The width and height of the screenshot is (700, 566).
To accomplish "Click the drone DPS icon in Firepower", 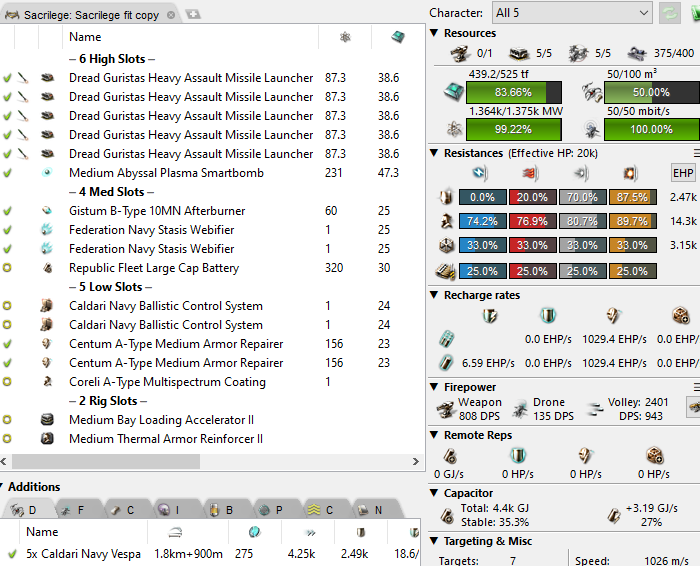I will [x=520, y=409].
